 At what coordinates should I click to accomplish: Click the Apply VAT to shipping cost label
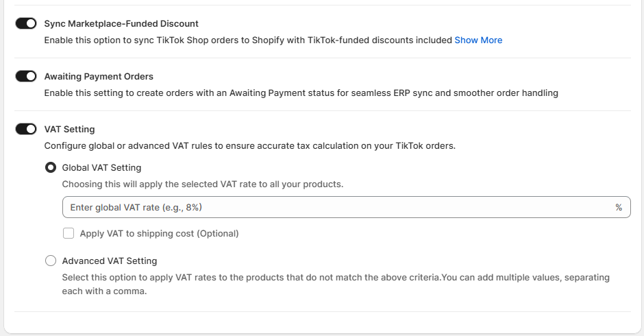click(x=159, y=233)
